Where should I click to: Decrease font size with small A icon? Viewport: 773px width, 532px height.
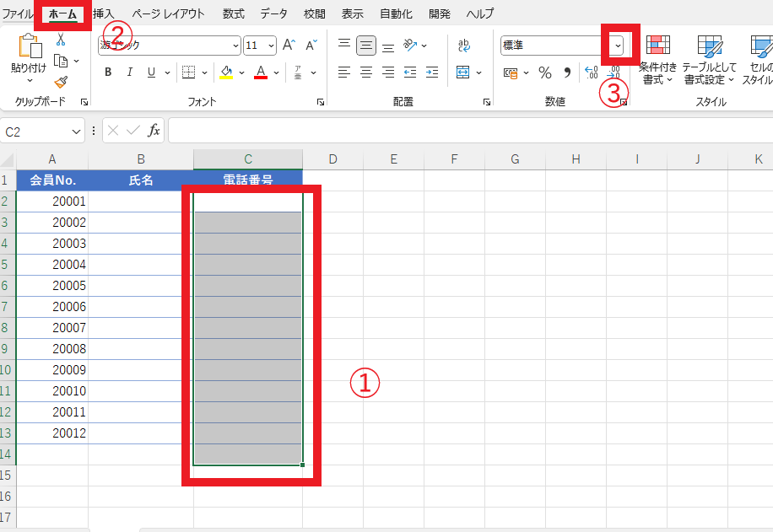311,46
